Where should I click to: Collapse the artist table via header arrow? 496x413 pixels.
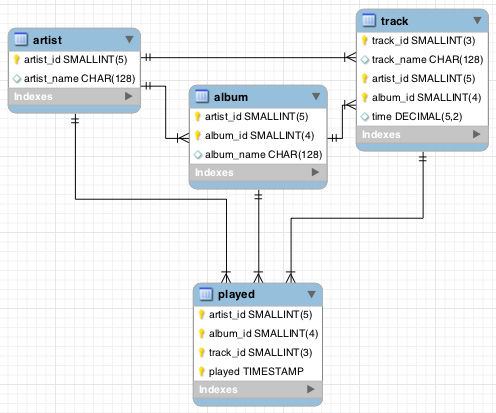tap(129, 40)
